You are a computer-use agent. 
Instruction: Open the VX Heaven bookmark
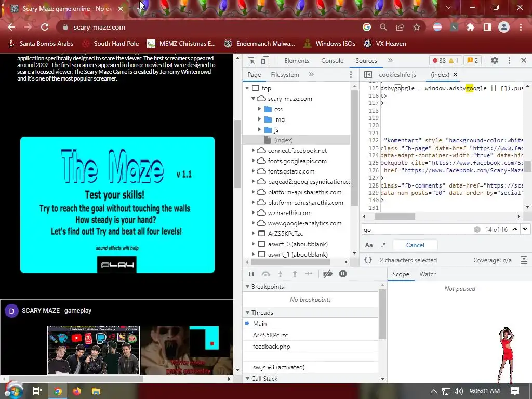click(385, 44)
